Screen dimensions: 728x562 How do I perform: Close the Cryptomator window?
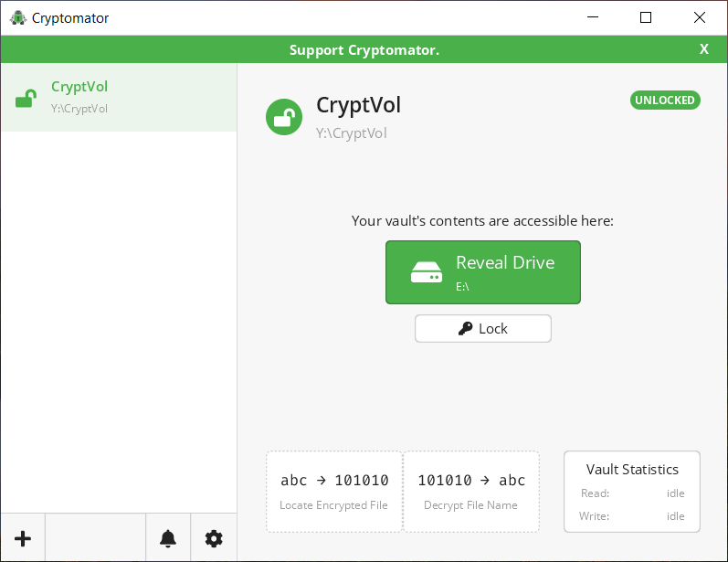click(699, 17)
